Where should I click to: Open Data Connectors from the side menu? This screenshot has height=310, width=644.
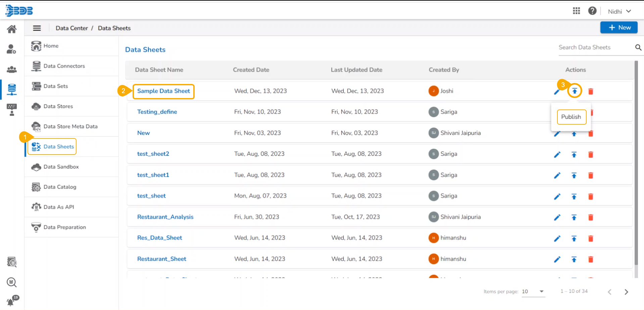64,66
